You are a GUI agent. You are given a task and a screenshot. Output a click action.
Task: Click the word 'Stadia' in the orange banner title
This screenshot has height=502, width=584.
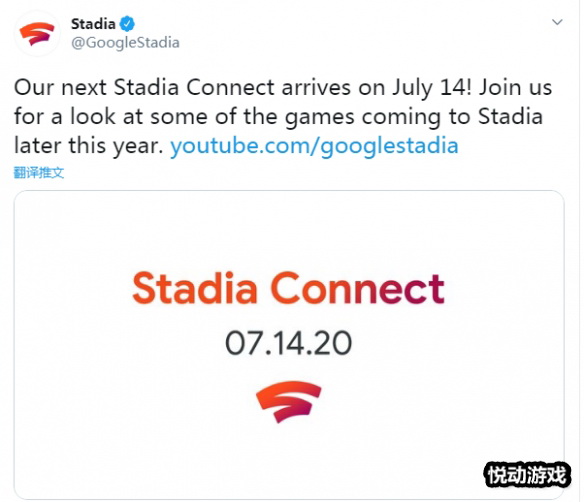click(x=195, y=288)
